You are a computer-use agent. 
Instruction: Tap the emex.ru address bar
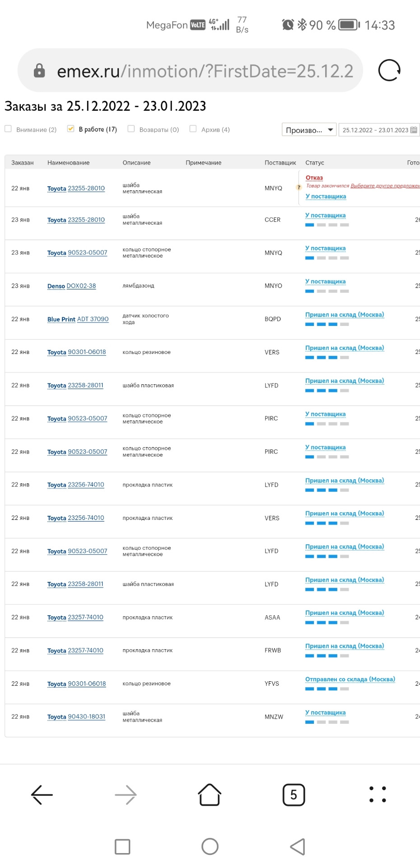[203, 71]
